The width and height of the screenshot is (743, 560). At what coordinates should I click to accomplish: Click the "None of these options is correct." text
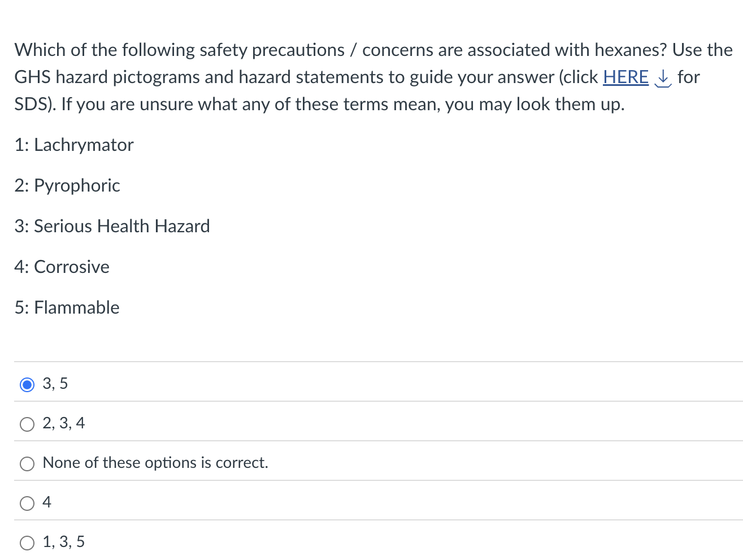pos(155,462)
